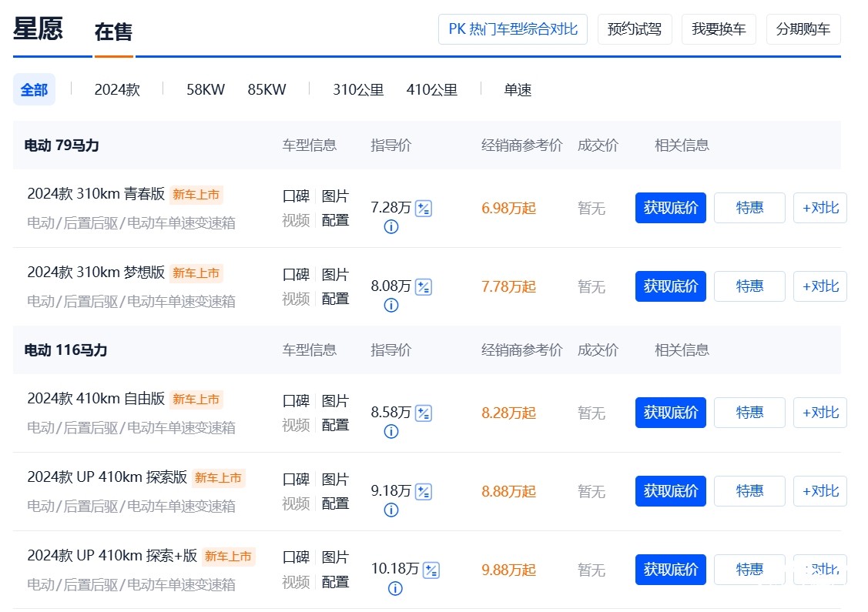This screenshot has height=612, width=868.
Task: Filter by 58KW power
Action: coord(206,89)
